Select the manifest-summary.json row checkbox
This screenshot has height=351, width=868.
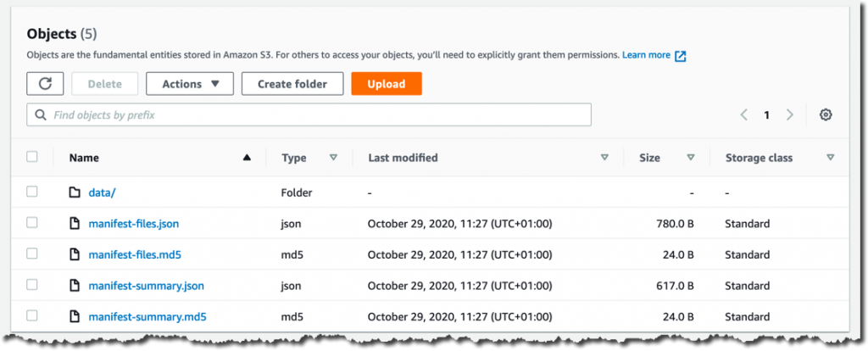tap(32, 285)
